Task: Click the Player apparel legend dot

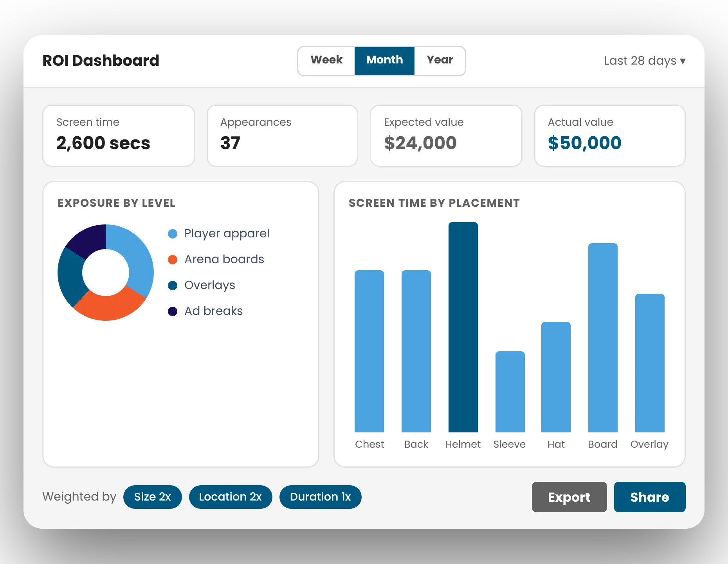Action: [x=173, y=234]
